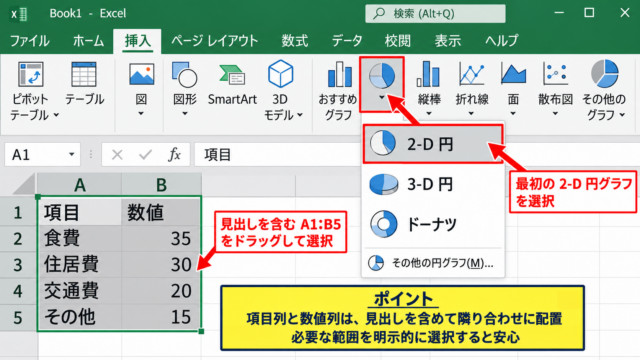
Task: Click cell with value 15
Action: (x=161, y=317)
